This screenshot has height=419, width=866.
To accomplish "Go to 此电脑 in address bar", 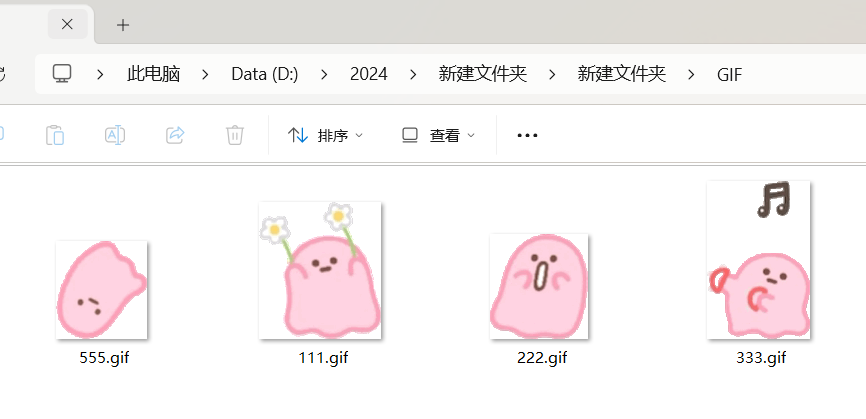I will [x=154, y=73].
